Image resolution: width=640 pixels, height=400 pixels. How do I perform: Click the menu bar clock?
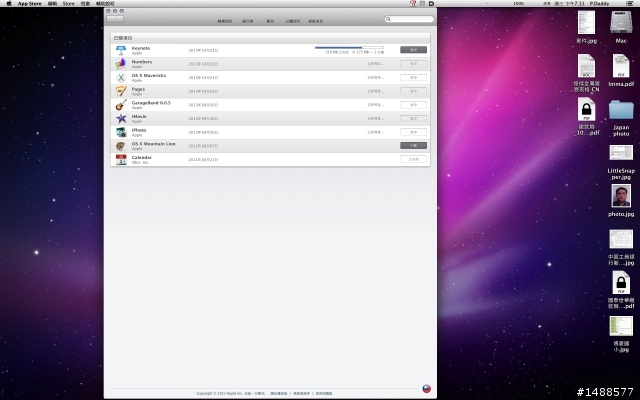(569, 3)
